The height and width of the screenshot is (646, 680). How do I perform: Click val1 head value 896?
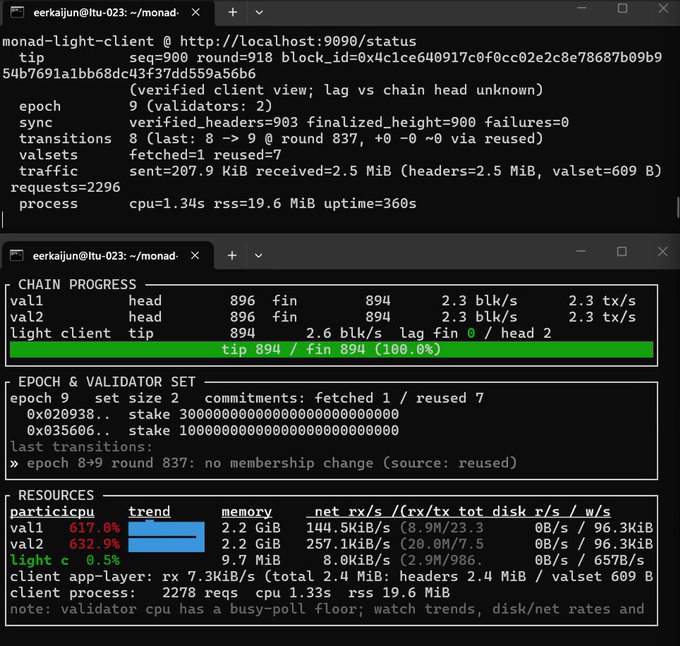[x=242, y=301]
